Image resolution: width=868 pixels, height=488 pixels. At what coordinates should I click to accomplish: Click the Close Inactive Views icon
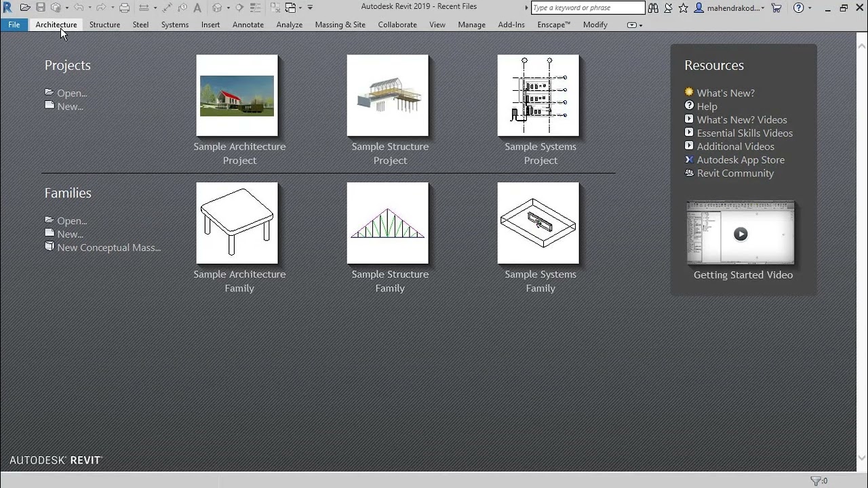(275, 7)
